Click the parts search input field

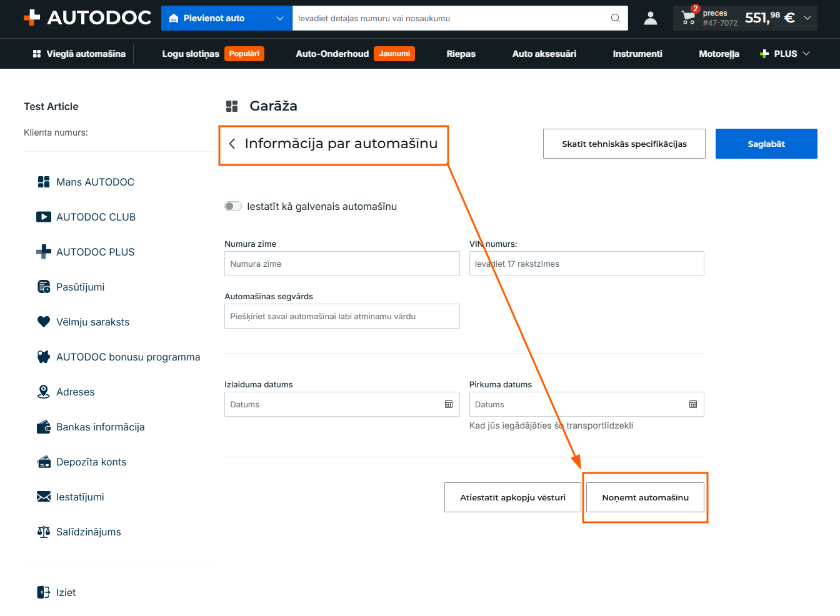[450, 18]
